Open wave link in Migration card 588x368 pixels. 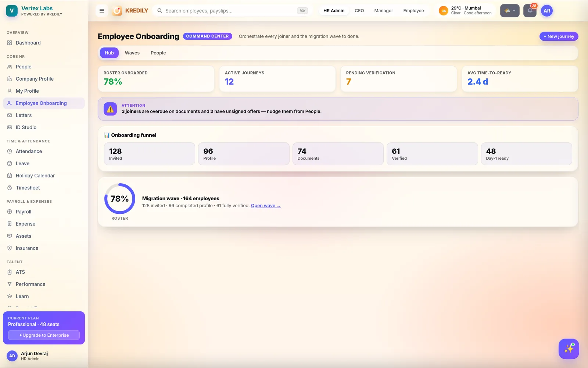[266, 206]
